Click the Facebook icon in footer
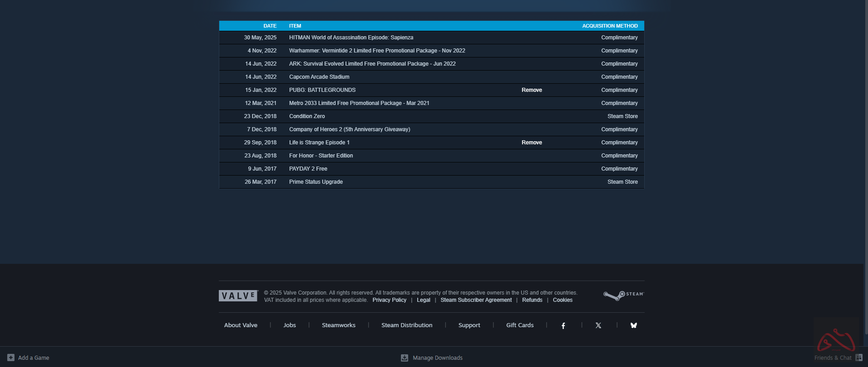 click(563, 325)
